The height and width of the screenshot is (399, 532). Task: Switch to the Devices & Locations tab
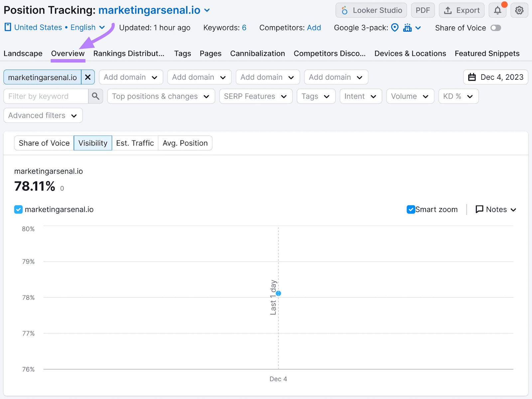pyautogui.click(x=410, y=53)
